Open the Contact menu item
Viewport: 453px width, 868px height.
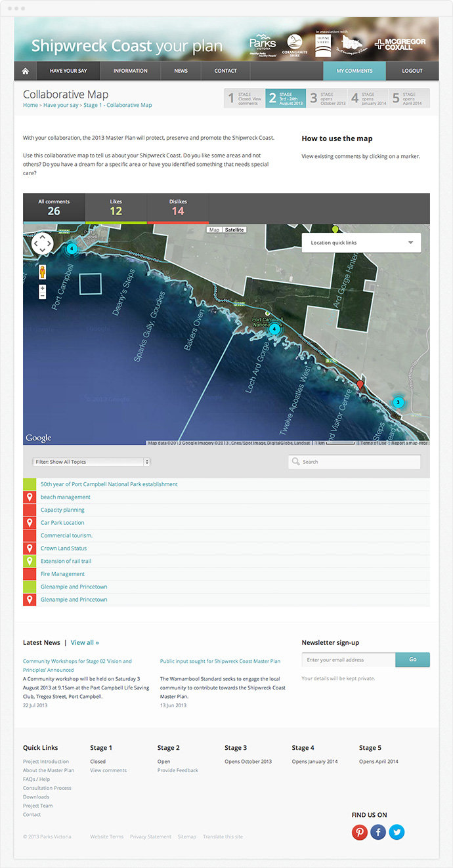click(225, 71)
